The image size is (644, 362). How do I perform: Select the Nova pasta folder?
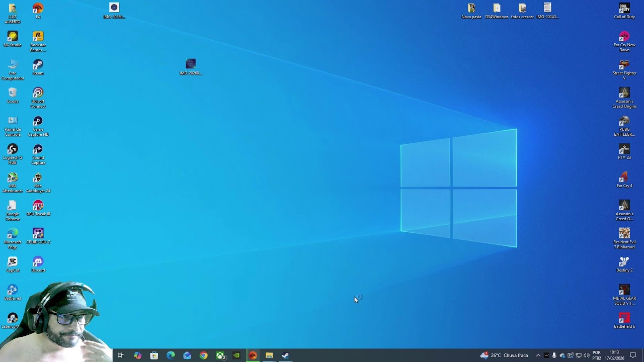471,11
